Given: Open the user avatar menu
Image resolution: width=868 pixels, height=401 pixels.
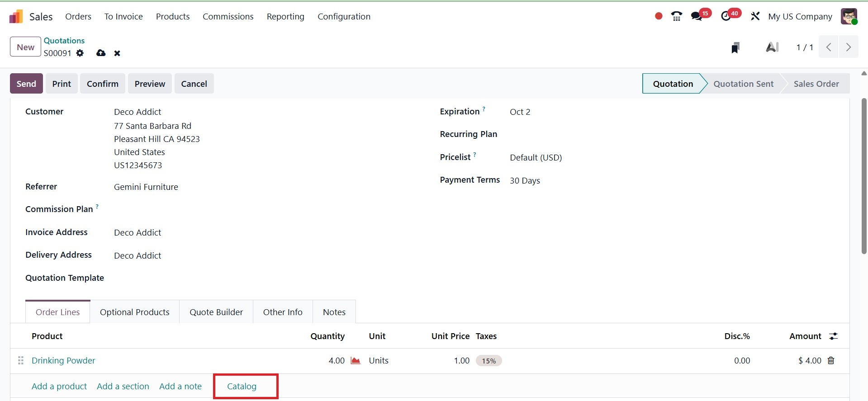Looking at the screenshot, I should pos(849,17).
